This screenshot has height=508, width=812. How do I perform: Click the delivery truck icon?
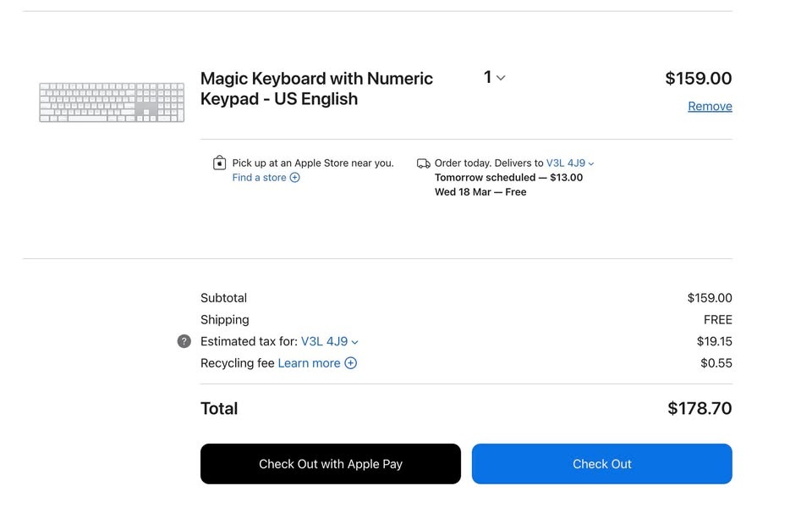pos(424,163)
